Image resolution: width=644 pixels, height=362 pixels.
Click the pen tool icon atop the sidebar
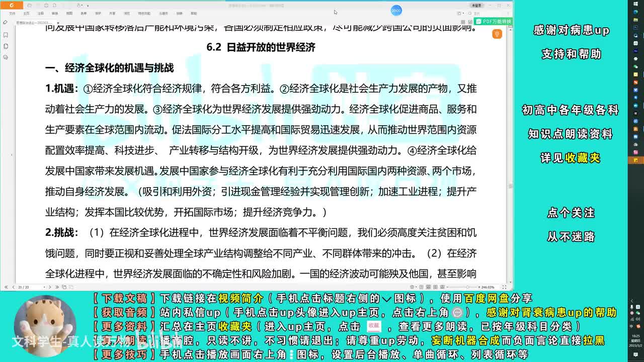[5, 23]
